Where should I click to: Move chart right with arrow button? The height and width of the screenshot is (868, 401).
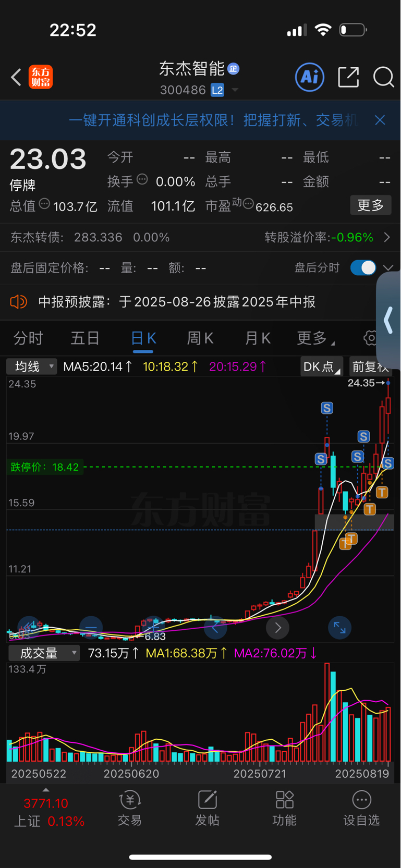tap(277, 628)
